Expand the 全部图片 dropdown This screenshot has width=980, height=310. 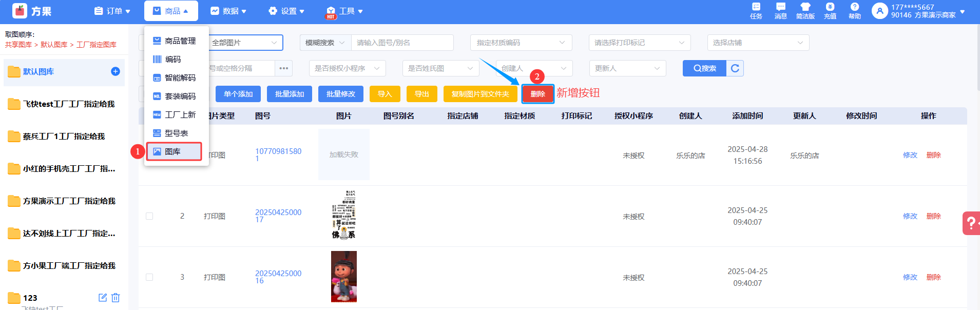coord(245,43)
